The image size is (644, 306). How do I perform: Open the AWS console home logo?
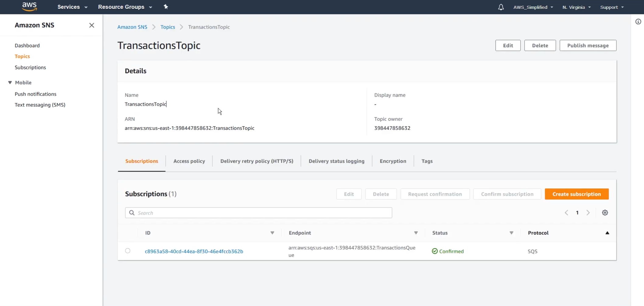pyautogui.click(x=30, y=7)
